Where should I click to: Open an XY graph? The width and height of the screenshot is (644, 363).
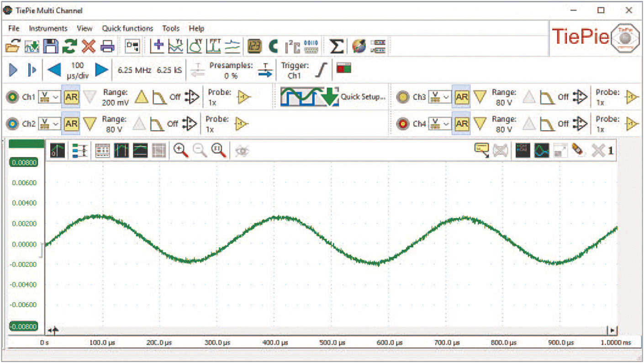tap(195, 46)
